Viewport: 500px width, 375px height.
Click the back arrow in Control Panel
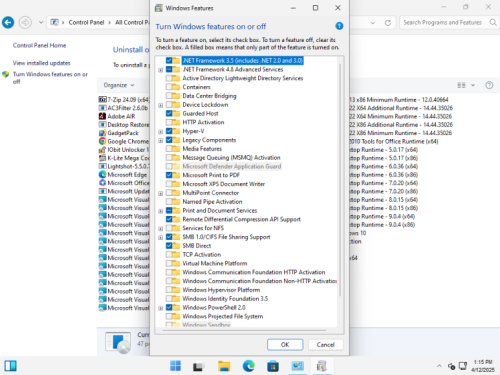click(x=8, y=22)
